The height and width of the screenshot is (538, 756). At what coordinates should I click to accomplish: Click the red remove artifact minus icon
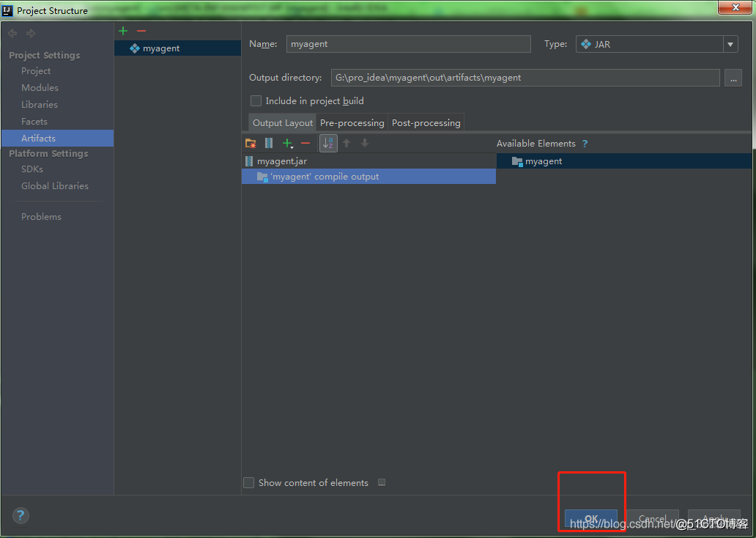click(141, 31)
